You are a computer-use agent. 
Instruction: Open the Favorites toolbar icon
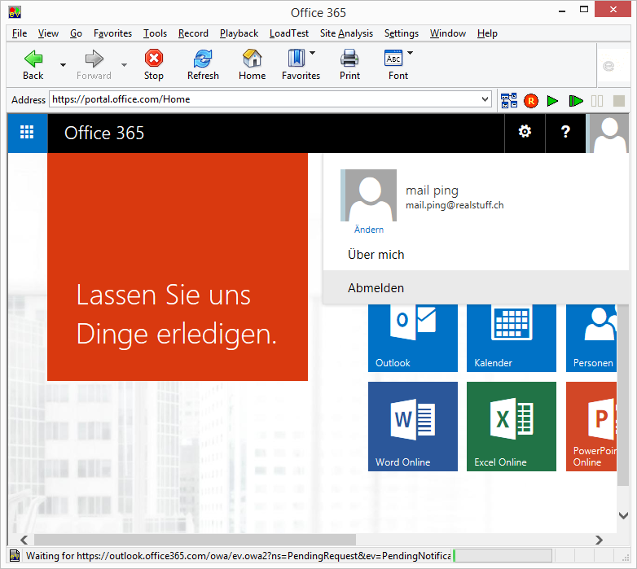(297, 58)
